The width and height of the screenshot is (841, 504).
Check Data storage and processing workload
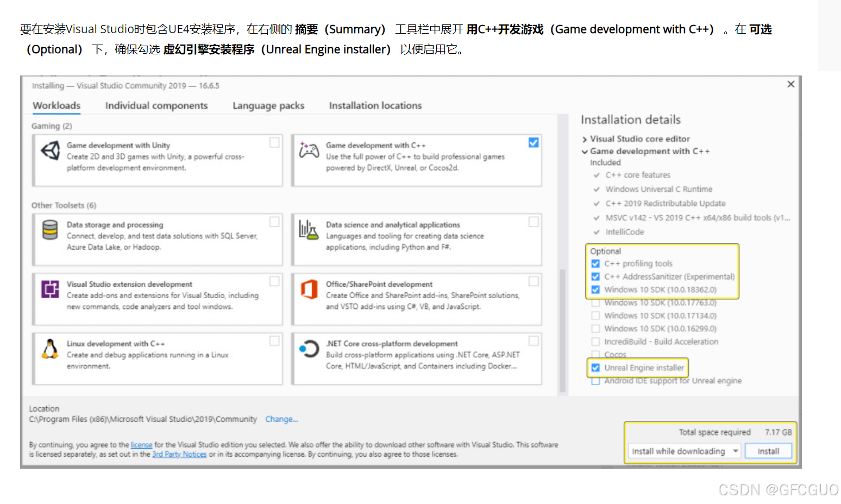(x=274, y=222)
